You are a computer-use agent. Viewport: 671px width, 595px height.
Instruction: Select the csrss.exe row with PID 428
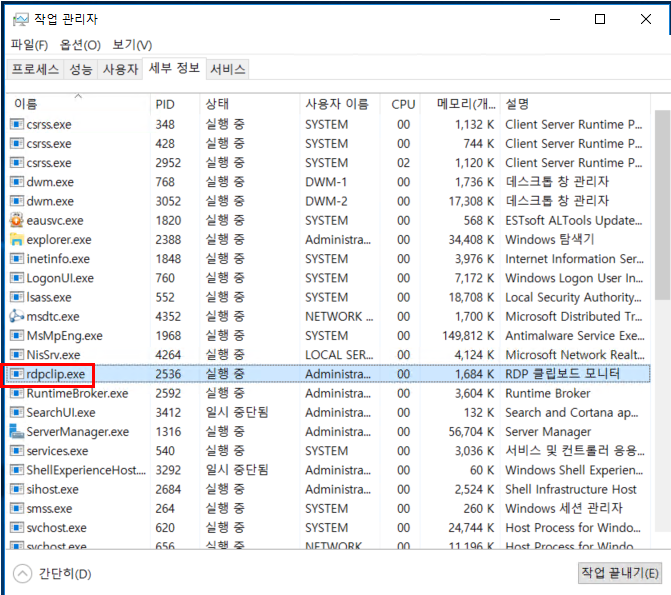click(x=328, y=143)
